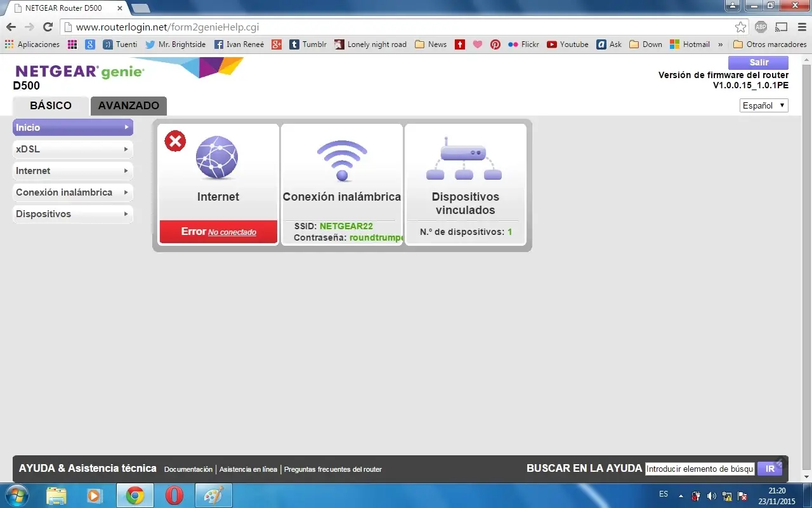The height and width of the screenshot is (508, 812).
Task: Bookmark this page with the star icon
Action: [x=740, y=27]
